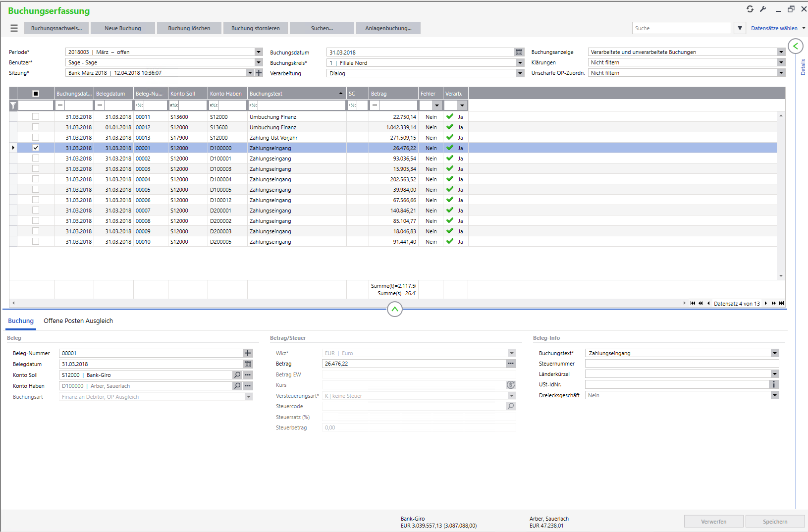Click plus icon beside Beleg-Nummer

click(x=248, y=353)
